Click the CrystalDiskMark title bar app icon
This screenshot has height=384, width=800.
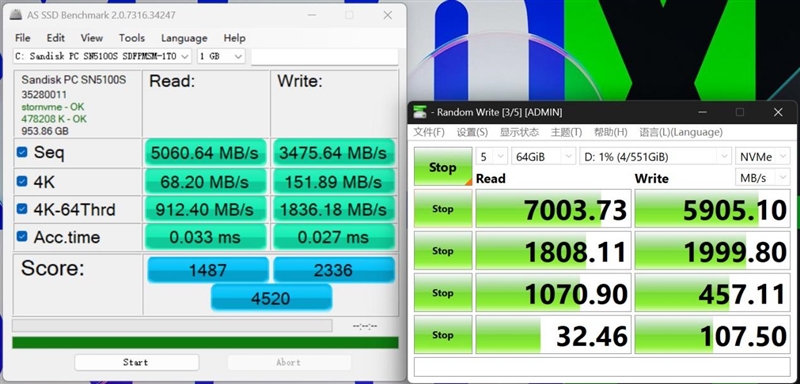(x=420, y=112)
